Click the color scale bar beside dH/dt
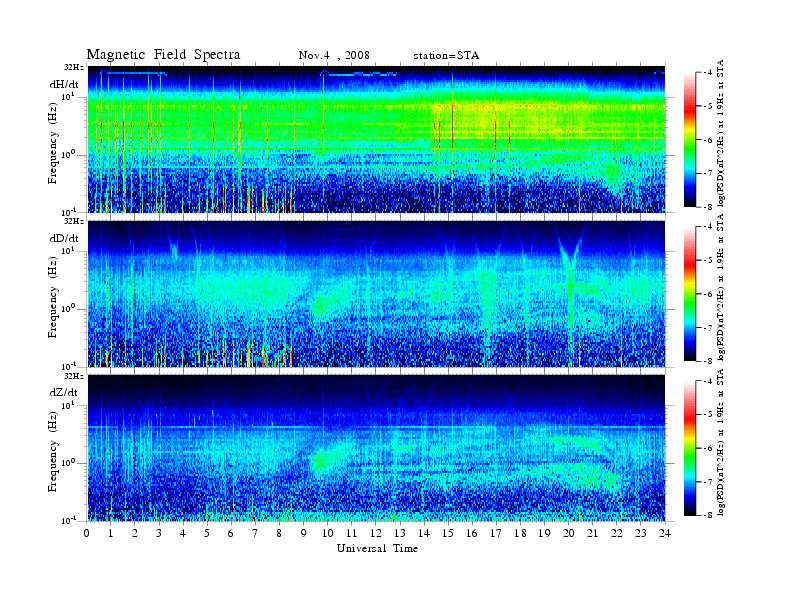792x612 pixels. [x=690, y=140]
